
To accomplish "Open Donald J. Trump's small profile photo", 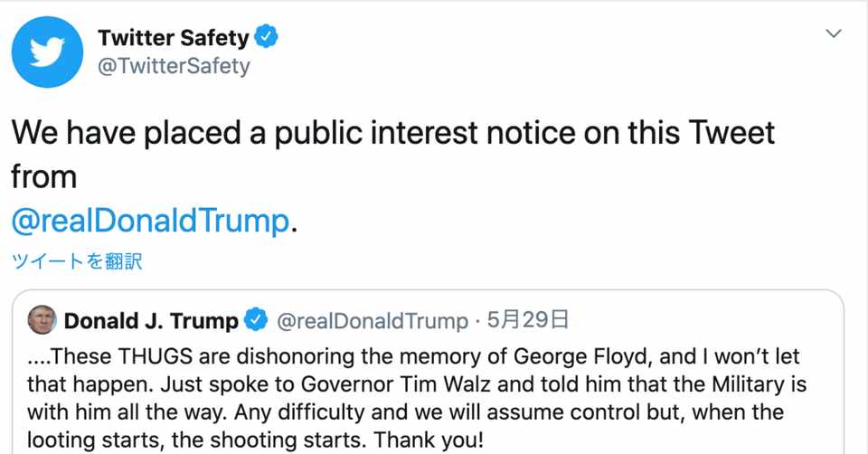I will 42,320.
